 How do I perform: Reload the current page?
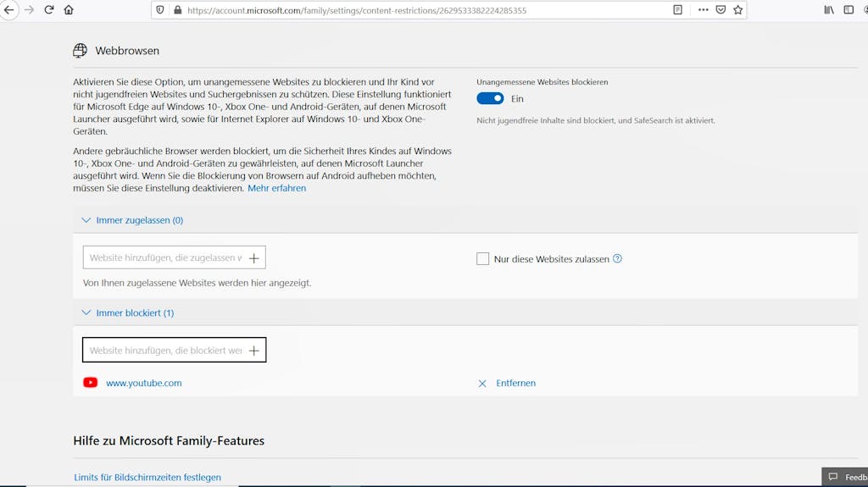(x=48, y=10)
